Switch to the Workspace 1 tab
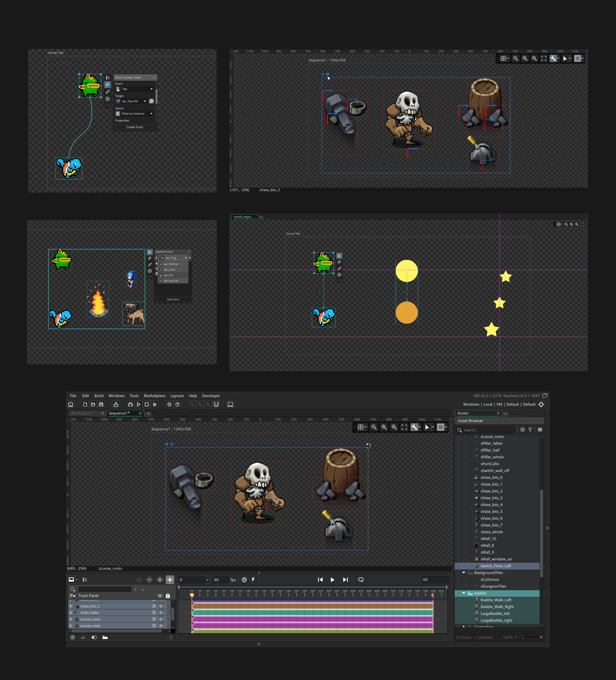The width and height of the screenshot is (616, 680). (x=82, y=413)
